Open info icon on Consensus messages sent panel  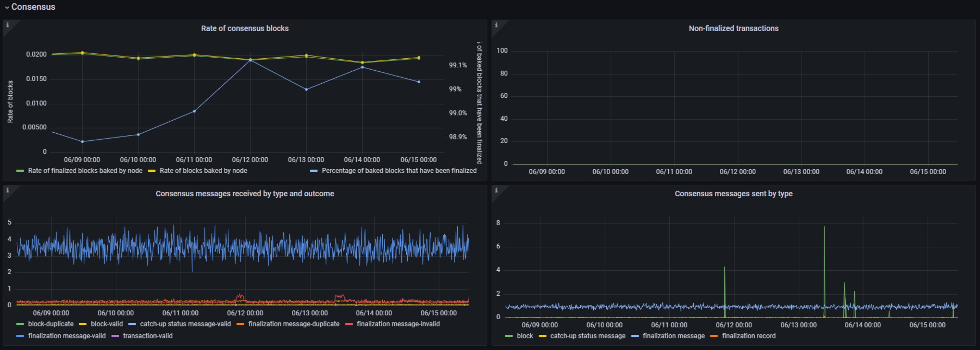tap(496, 190)
